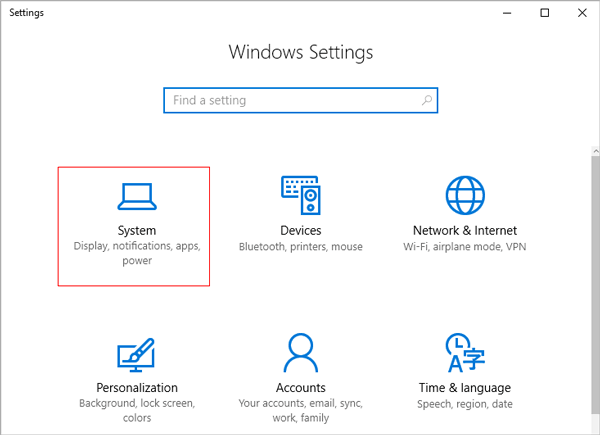This screenshot has height=435, width=600.
Task: Click the Network & Internet label
Action: (x=465, y=230)
